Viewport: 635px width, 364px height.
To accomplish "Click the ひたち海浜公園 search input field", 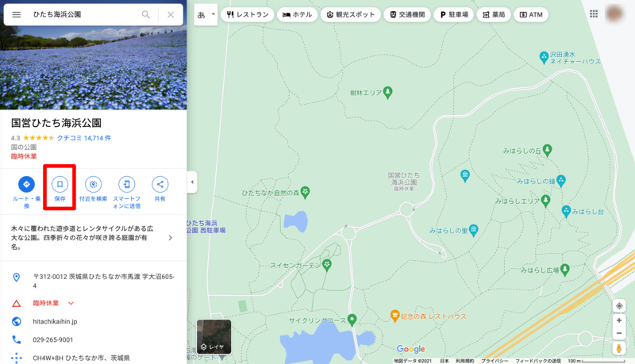I will click(83, 14).
